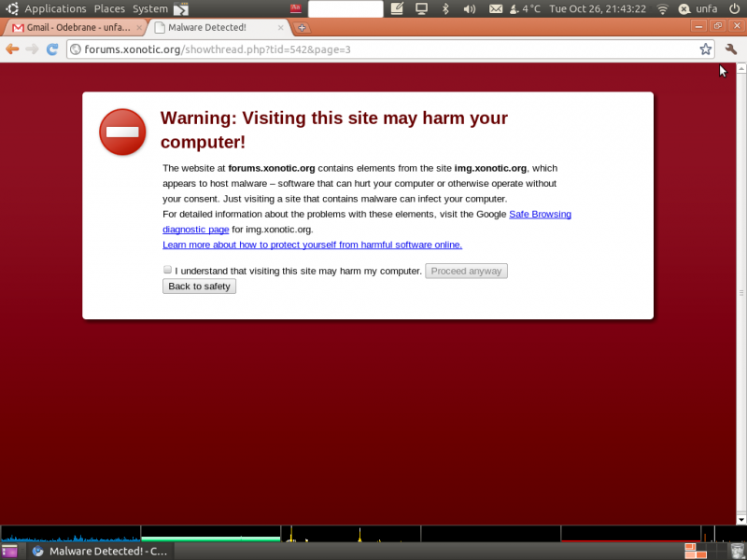Close the browser window
Image resolution: width=747 pixels, height=560 pixels.
[x=737, y=26]
